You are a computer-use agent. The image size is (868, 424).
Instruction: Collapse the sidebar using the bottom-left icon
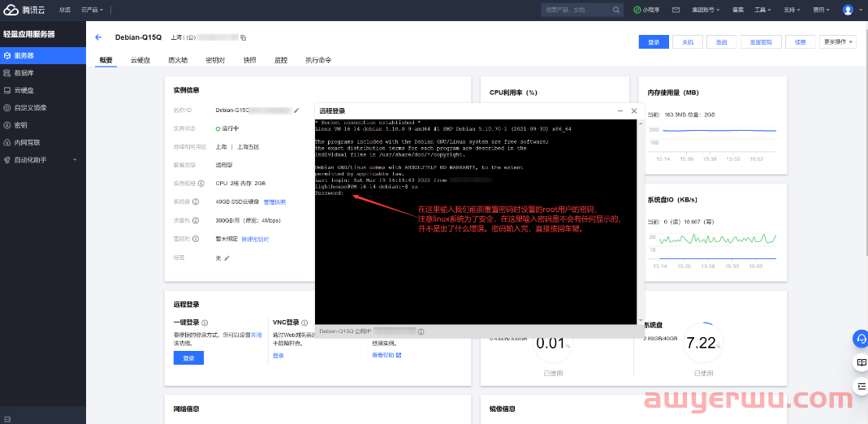click(x=6, y=418)
